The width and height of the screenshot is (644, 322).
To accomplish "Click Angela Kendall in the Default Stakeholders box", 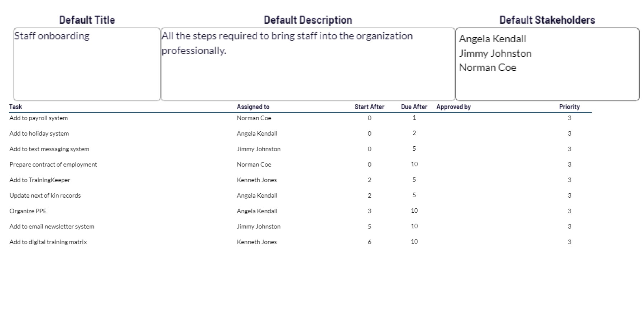I will (x=492, y=39).
